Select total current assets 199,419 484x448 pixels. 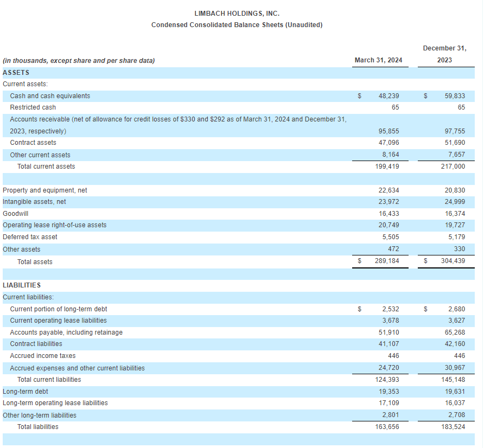(x=387, y=167)
